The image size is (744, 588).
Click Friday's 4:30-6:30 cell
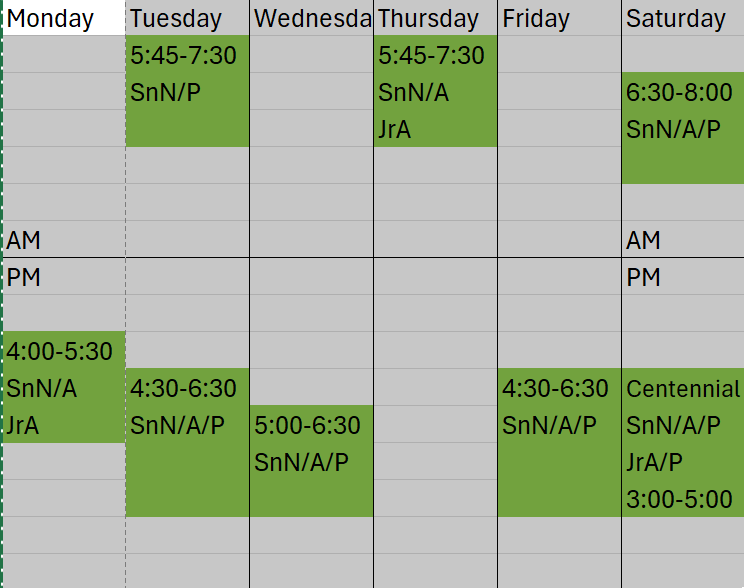coord(559,388)
